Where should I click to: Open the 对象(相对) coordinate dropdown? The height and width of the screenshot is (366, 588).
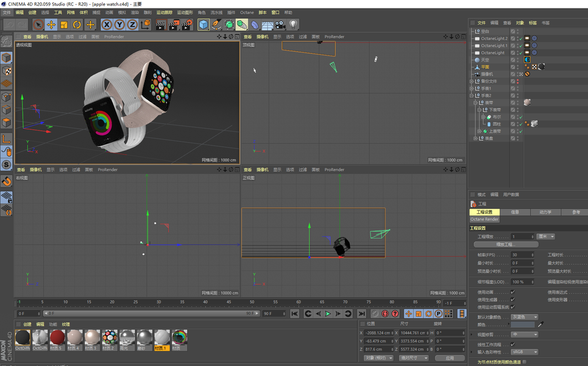(x=379, y=357)
